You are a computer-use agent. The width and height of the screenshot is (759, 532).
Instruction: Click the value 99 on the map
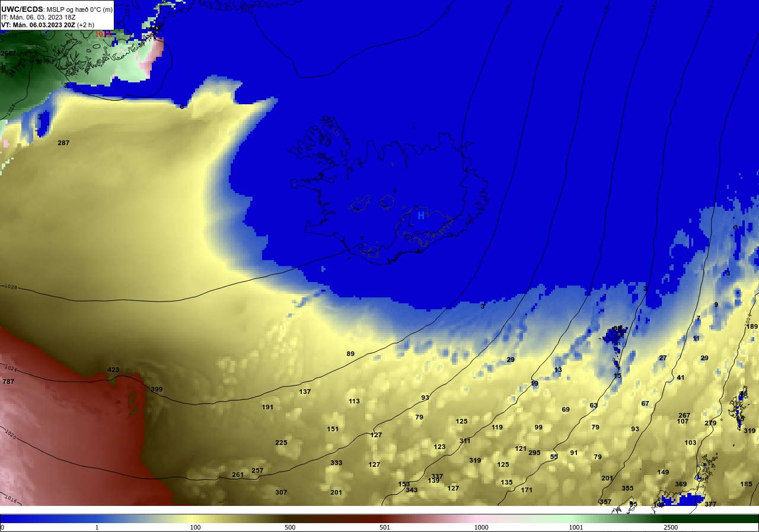coord(538,427)
